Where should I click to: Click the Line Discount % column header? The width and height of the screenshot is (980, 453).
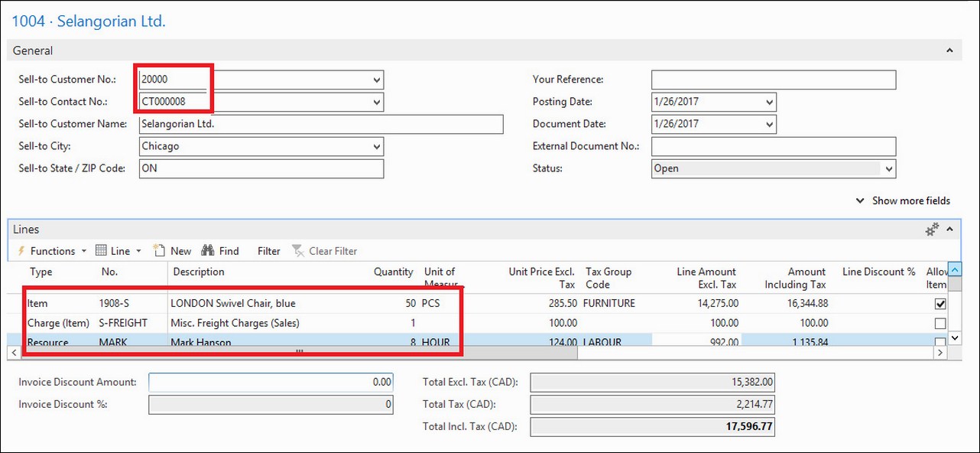coord(878,272)
